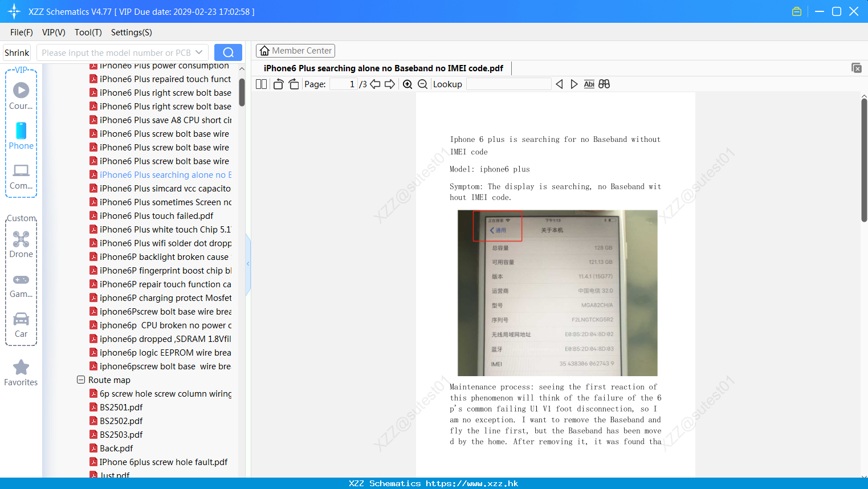Open iPhone6 Plus sometimes Screen file
Viewport: 868px width, 489px height.
click(160, 202)
